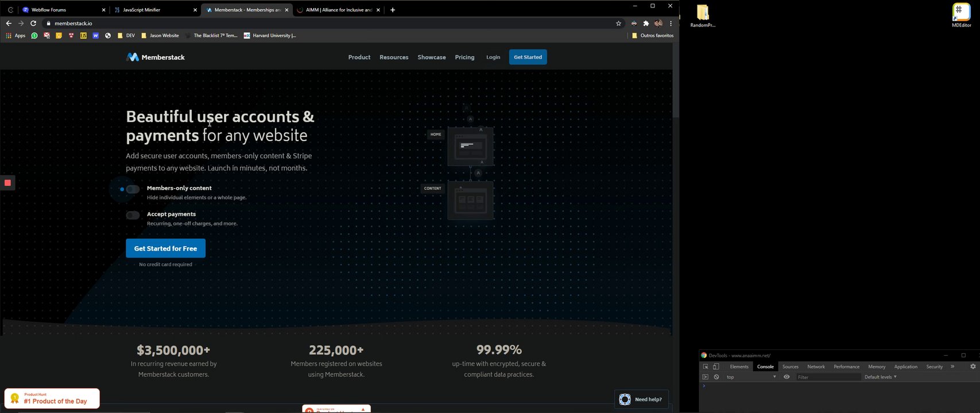Open the globe bookmark icon

[x=107, y=36]
